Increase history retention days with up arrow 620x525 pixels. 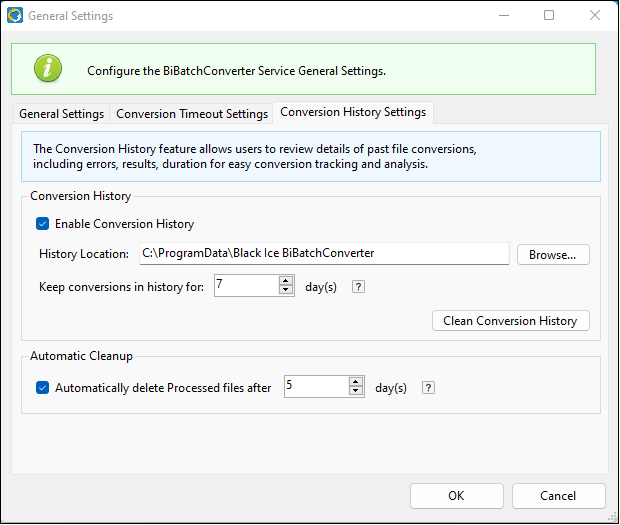pyautogui.click(x=285, y=281)
